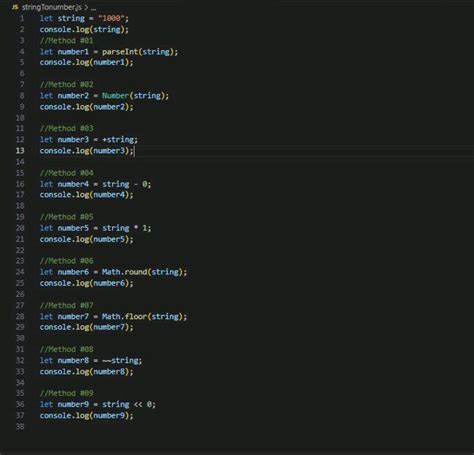Click the //Method #02 comment
Screen dimensions: 474x455
click(x=66, y=85)
